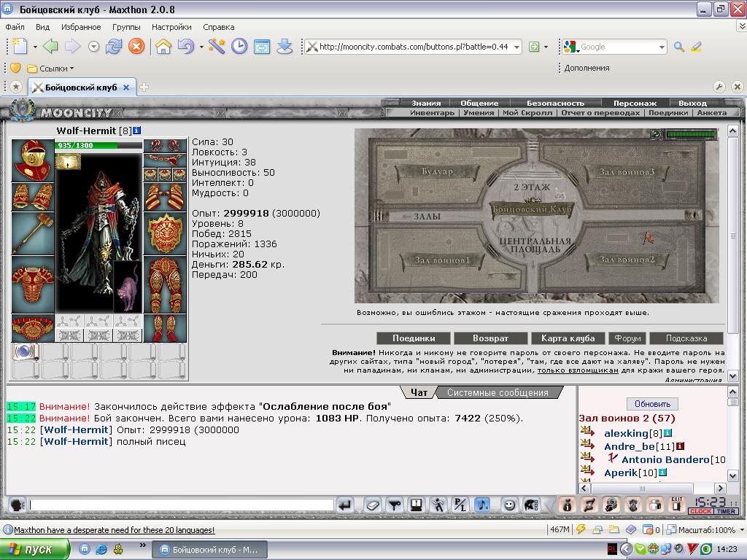Expand the address bar URL dropdown
The width and height of the screenshot is (747, 560).
tap(516, 47)
